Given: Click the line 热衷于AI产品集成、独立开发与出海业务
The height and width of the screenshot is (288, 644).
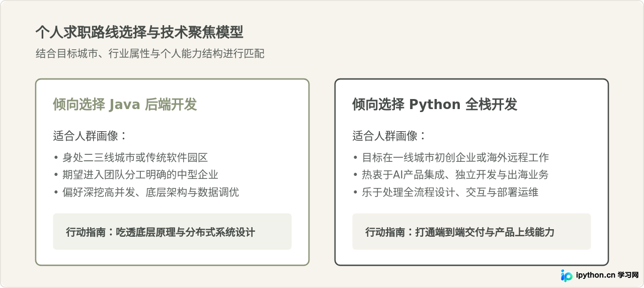Looking at the screenshot, I should [x=451, y=175].
